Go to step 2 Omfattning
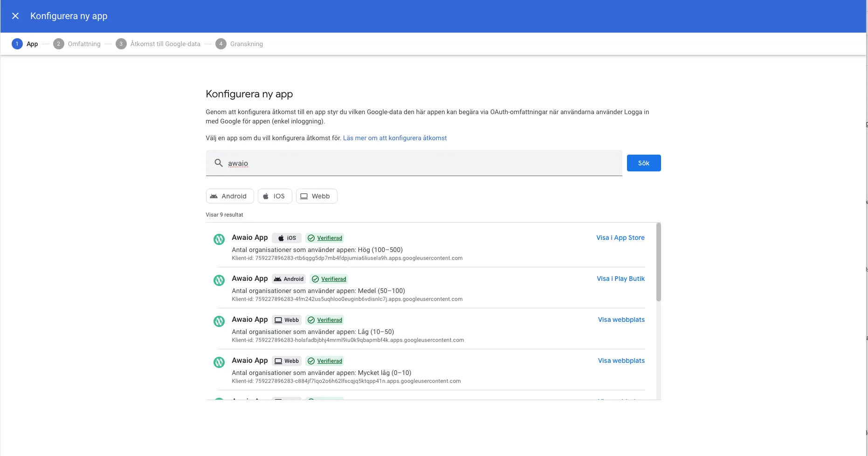 (x=77, y=44)
